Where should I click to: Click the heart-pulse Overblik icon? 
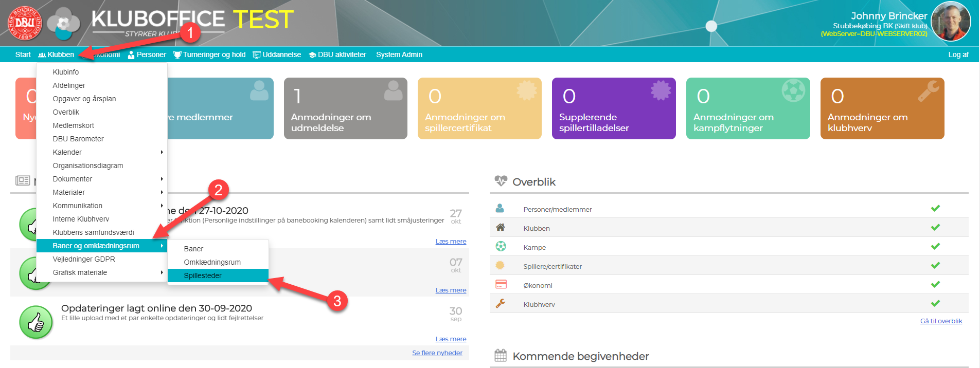(501, 181)
